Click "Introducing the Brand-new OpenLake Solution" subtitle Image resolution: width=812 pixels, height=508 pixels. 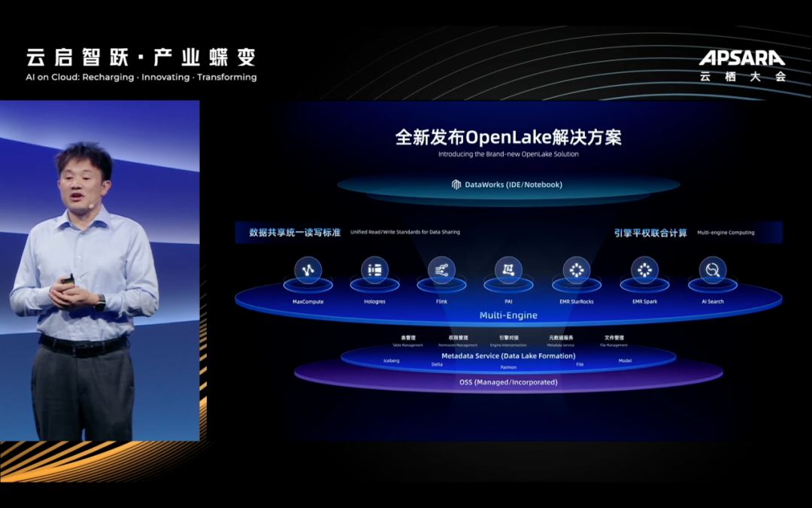click(508, 154)
